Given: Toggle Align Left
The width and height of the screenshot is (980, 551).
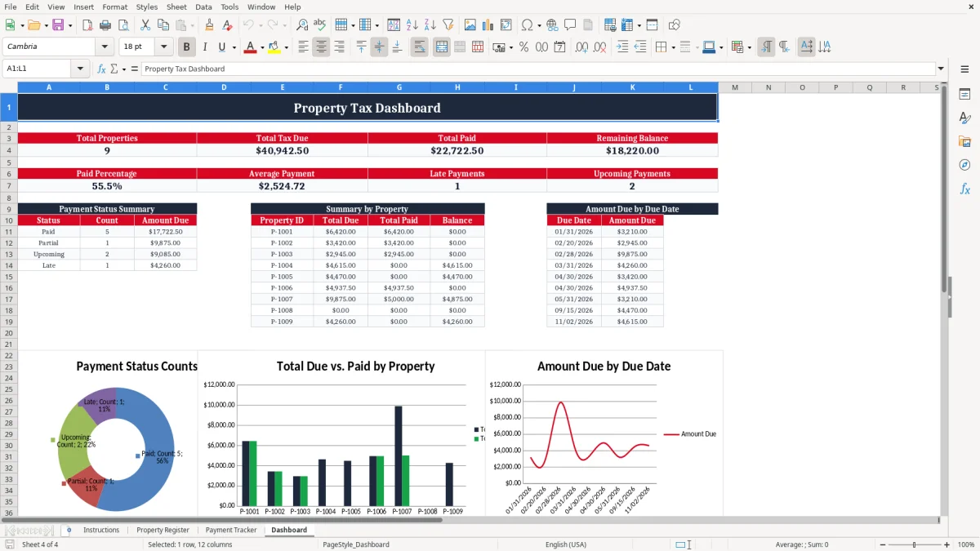Looking at the screenshot, I should tap(303, 47).
